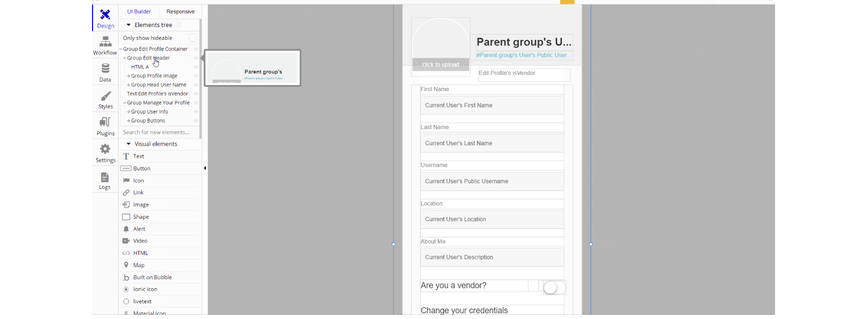
Task: Switch to the UI Builder tab
Action: click(x=139, y=11)
